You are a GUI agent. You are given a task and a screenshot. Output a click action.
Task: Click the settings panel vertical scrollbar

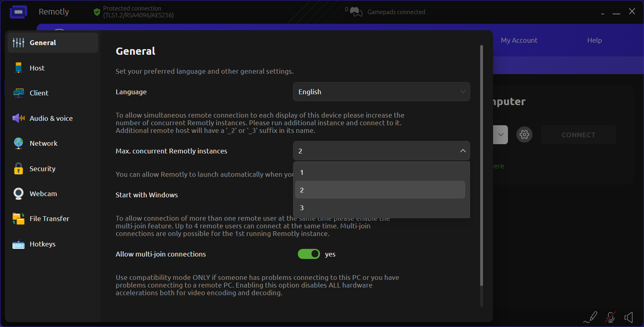click(x=481, y=165)
